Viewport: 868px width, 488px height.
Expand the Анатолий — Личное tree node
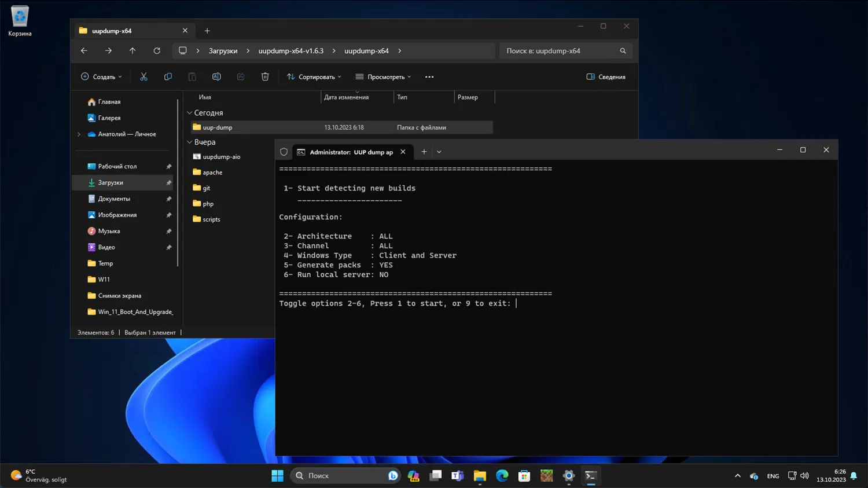pyautogui.click(x=79, y=134)
